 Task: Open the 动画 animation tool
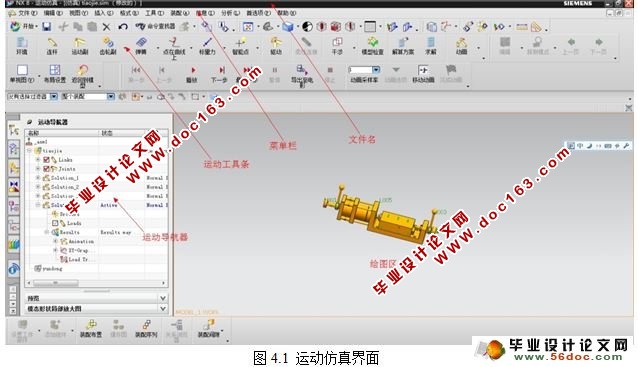coord(461,46)
